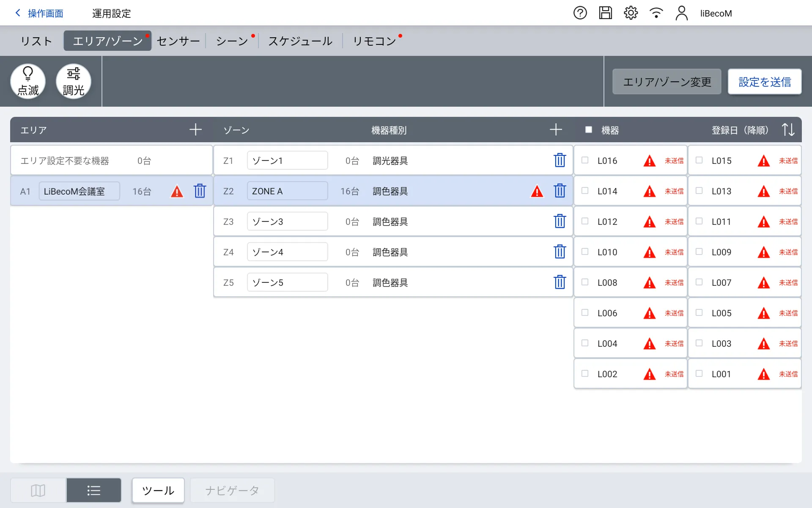The height and width of the screenshot is (508, 812).
Task: Switch to the map view icon
Action: click(x=38, y=490)
